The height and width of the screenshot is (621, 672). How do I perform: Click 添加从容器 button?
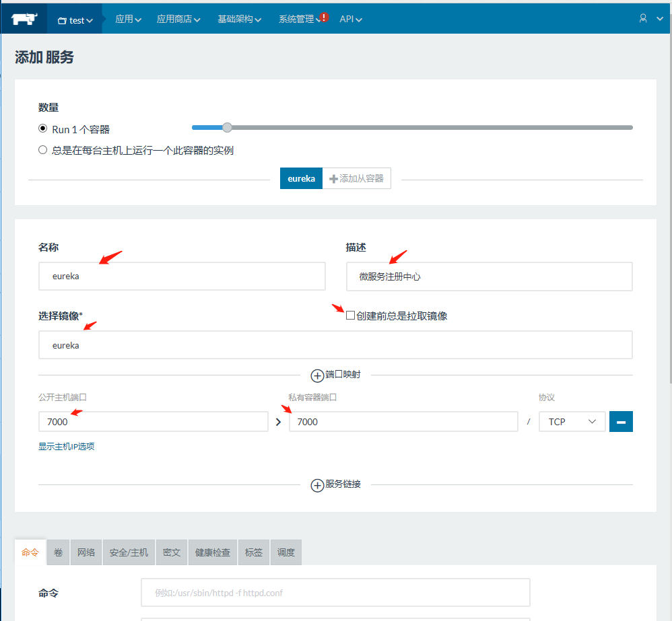click(x=357, y=178)
